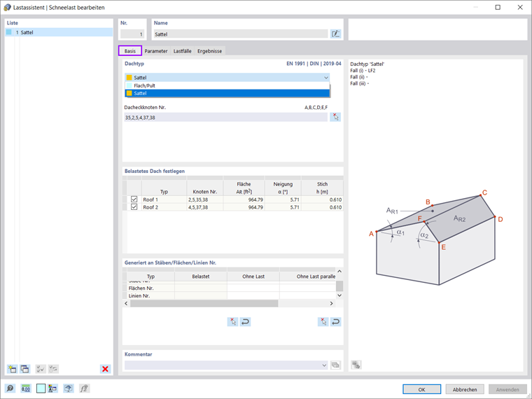Click the roof diagram illustration

[x=436, y=237]
